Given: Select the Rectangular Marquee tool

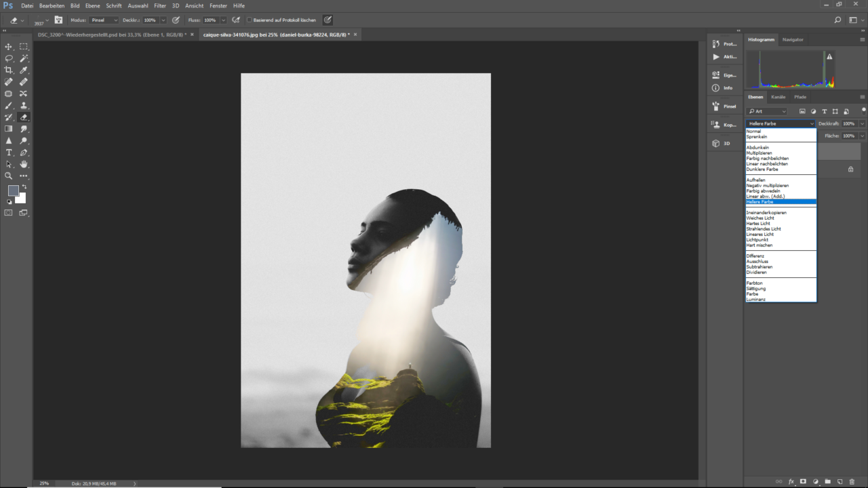Looking at the screenshot, I should coord(24,47).
